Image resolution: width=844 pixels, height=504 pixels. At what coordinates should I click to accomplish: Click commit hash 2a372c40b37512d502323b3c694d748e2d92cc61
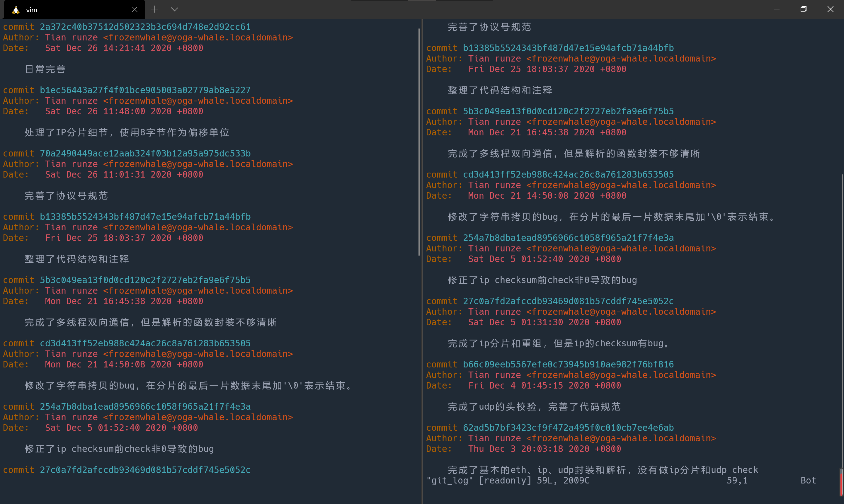pos(145,27)
